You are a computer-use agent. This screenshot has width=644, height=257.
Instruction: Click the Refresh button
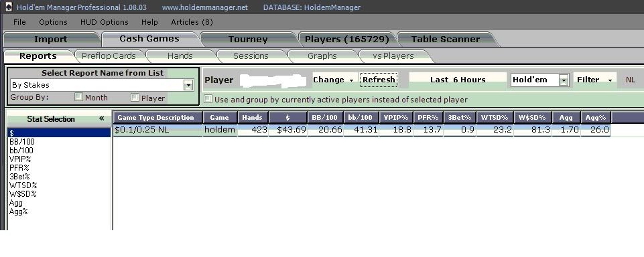point(379,80)
